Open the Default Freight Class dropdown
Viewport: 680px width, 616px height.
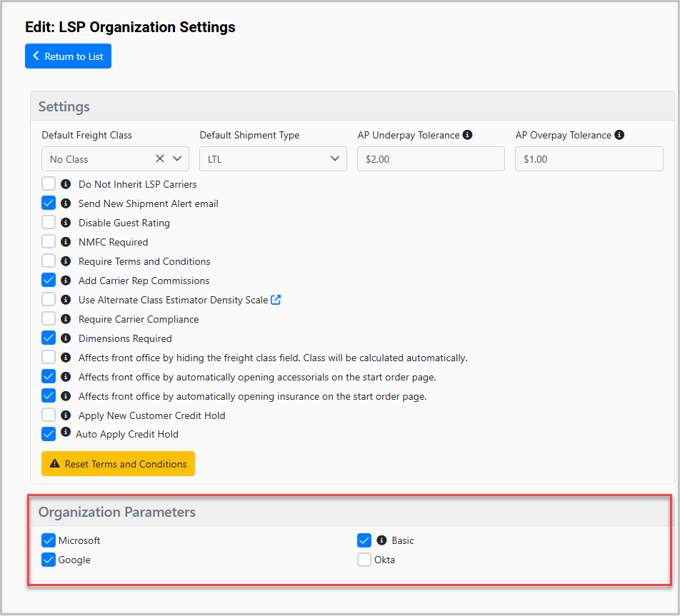[176, 158]
